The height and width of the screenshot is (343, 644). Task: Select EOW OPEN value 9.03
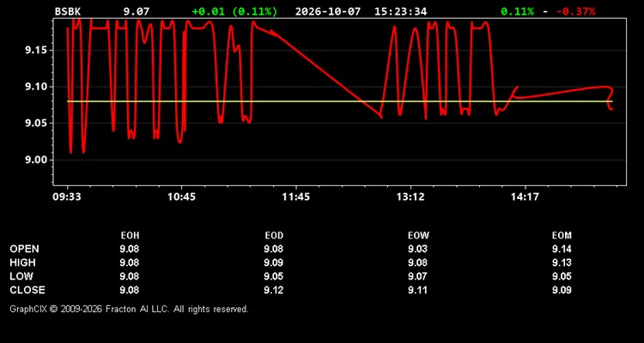417,249
